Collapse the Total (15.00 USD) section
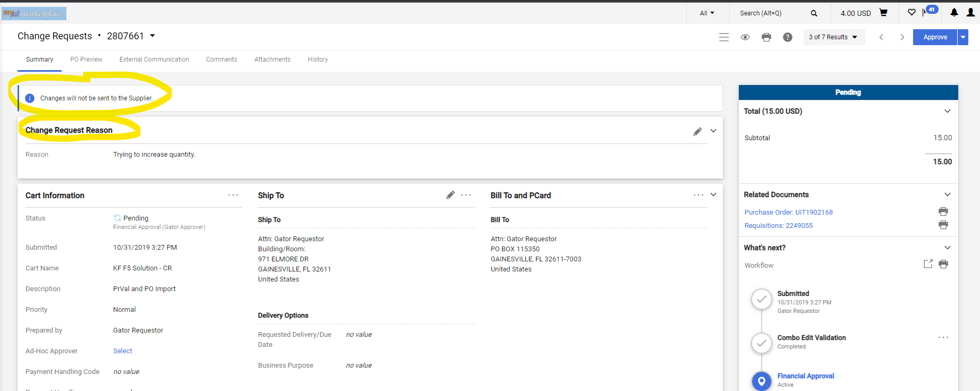The height and width of the screenshot is (391, 980). tap(947, 111)
